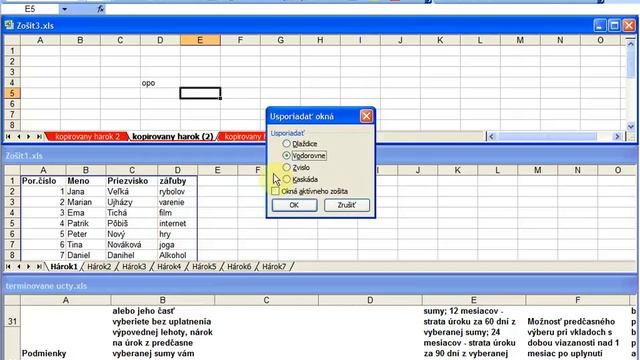Click the cell with Pőbiš
This screenshot has height=360, width=640.
click(x=132, y=223)
